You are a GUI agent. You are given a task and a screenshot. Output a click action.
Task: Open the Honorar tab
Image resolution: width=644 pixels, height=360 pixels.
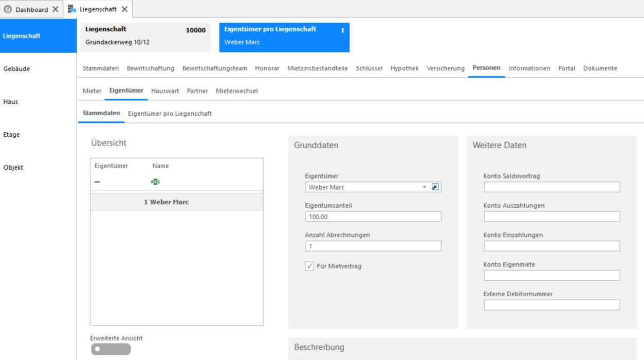267,68
